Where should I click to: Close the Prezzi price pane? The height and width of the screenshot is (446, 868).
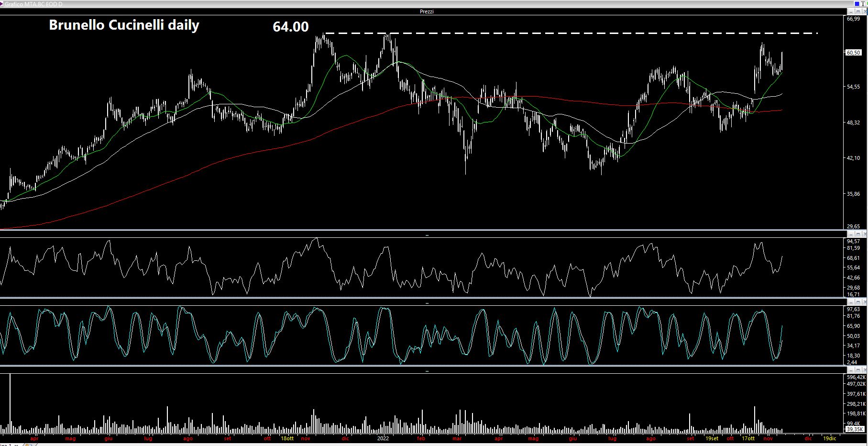coord(864,11)
